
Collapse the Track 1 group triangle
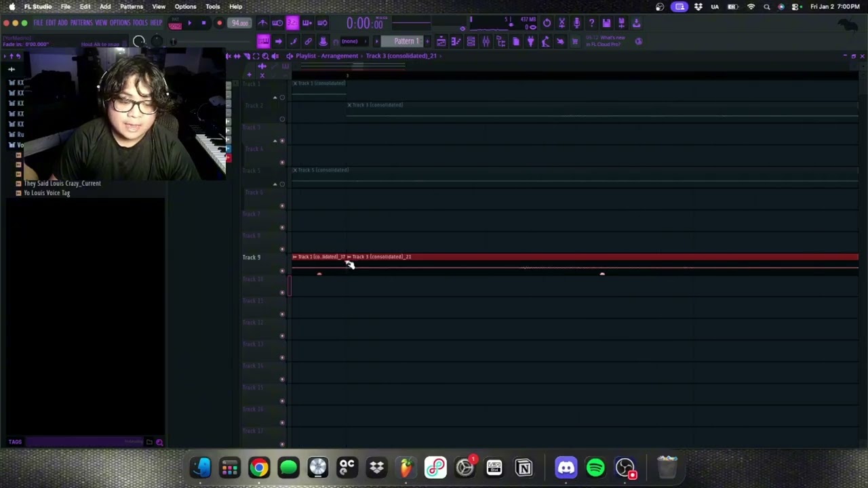click(x=275, y=97)
